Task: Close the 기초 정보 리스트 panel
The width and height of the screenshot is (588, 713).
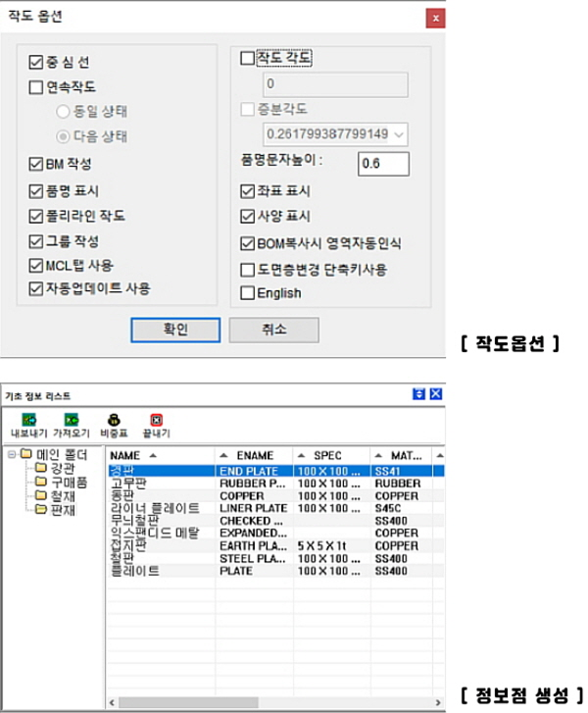Action: [x=436, y=394]
